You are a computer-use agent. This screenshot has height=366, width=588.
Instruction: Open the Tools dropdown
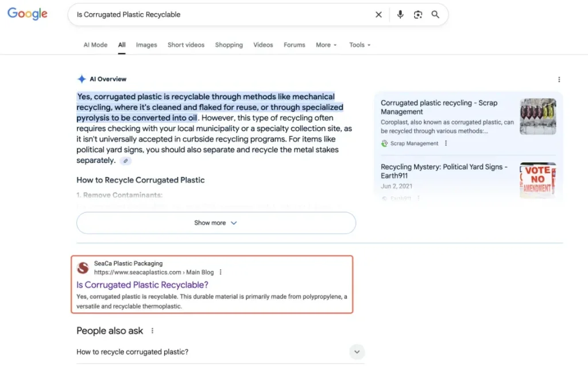(x=359, y=45)
